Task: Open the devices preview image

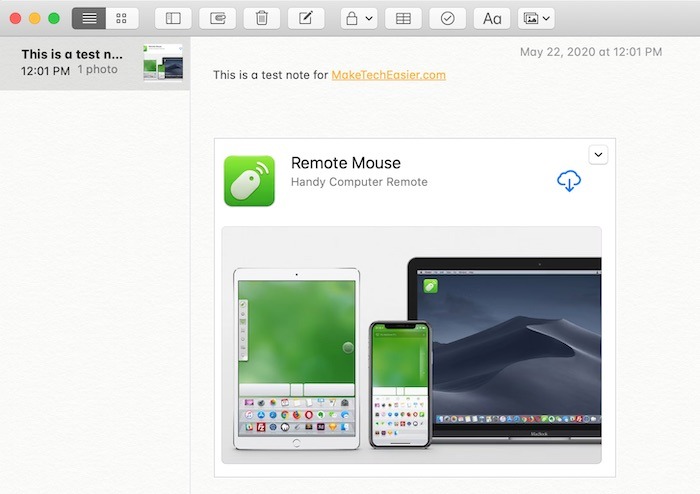Action: pos(412,345)
